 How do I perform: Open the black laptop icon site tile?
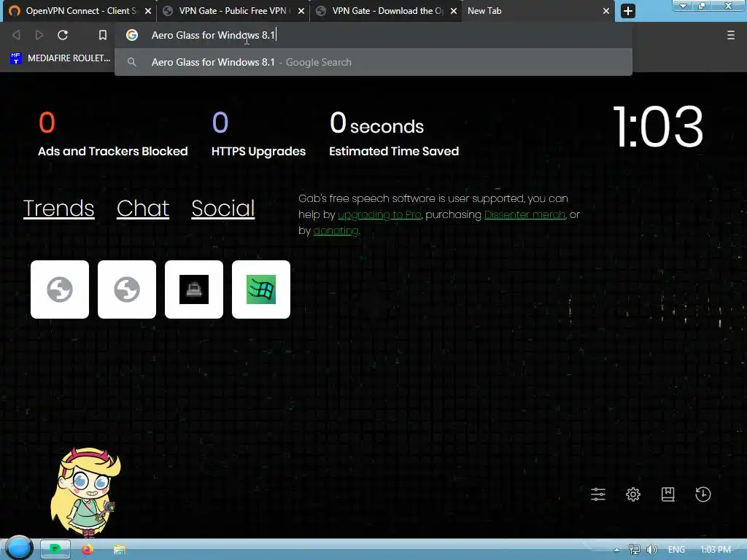(194, 289)
